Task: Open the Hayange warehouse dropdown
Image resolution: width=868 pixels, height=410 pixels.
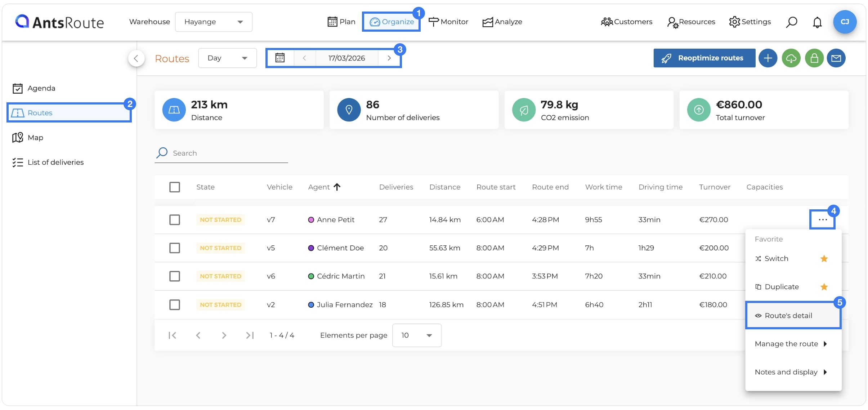Action: pyautogui.click(x=214, y=22)
